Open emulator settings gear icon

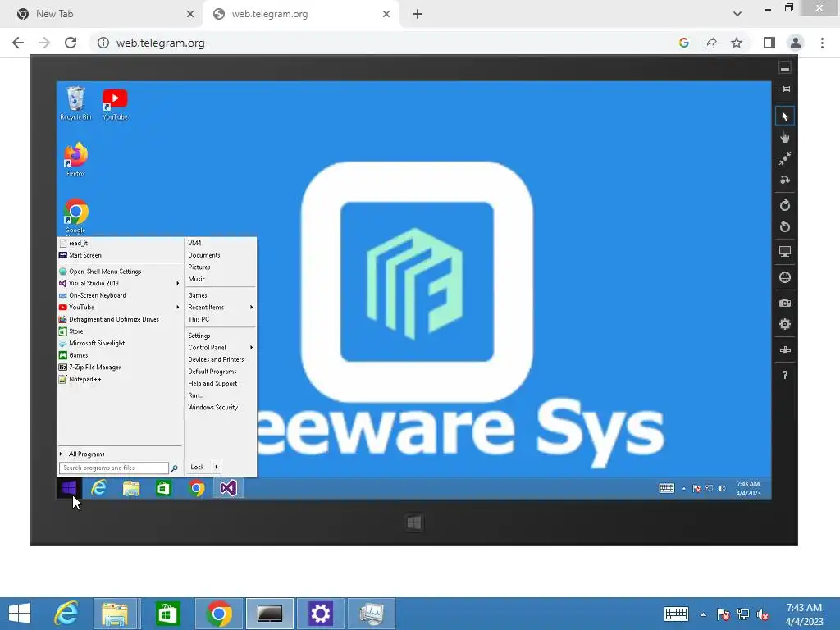click(785, 324)
